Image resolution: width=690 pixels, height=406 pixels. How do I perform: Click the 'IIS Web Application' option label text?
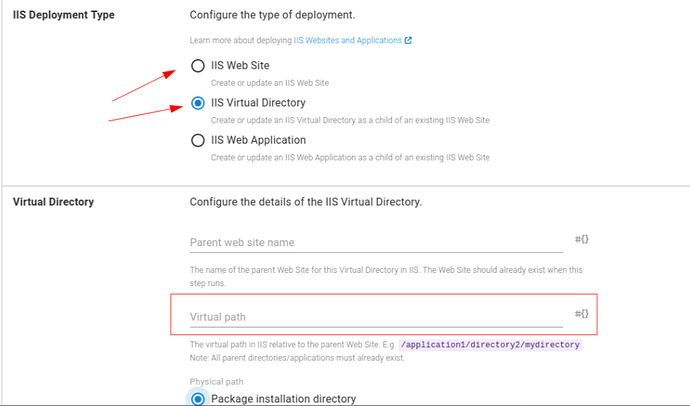pos(258,140)
